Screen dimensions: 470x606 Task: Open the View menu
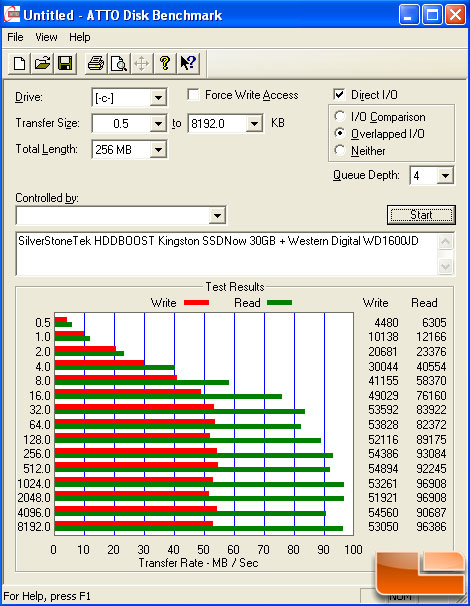pos(46,37)
